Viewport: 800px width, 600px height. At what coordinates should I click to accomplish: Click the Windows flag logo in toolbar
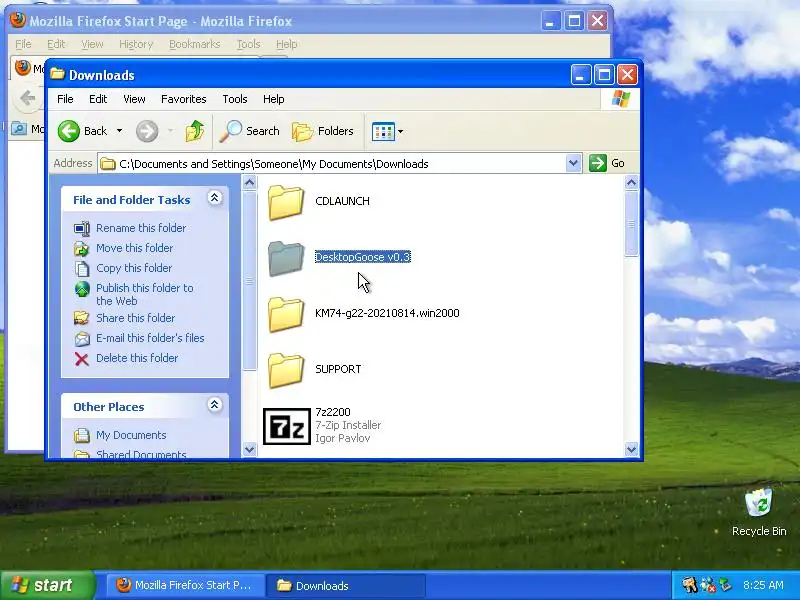[620, 99]
